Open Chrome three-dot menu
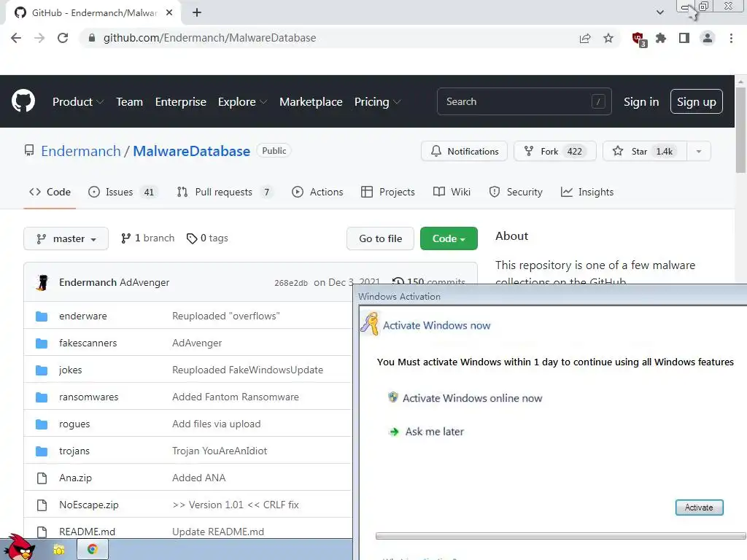Screen dimensions: 747x560 click(x=731, y=38)
